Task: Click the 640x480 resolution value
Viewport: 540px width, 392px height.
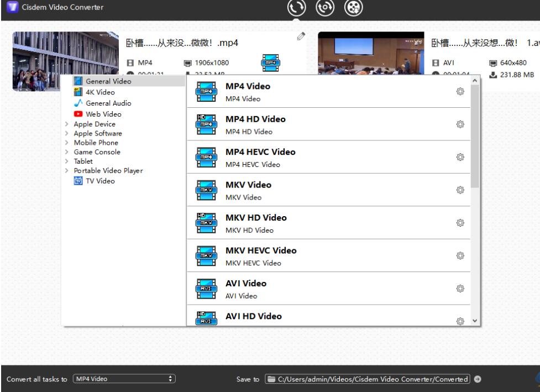Action: (513, 62)
